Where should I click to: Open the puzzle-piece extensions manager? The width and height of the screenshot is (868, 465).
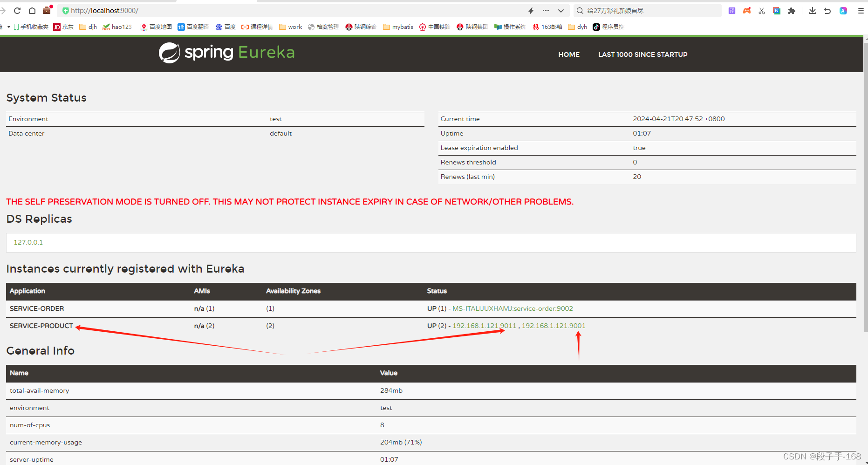[792, 11]
